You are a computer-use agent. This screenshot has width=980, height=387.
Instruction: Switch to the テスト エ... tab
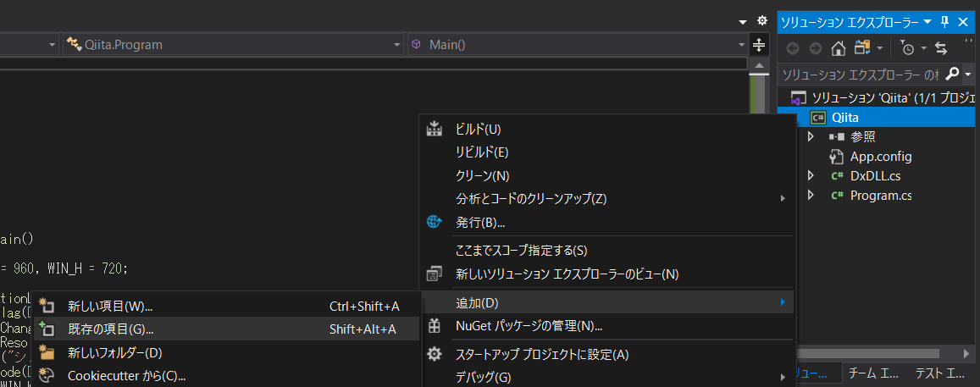940,373
